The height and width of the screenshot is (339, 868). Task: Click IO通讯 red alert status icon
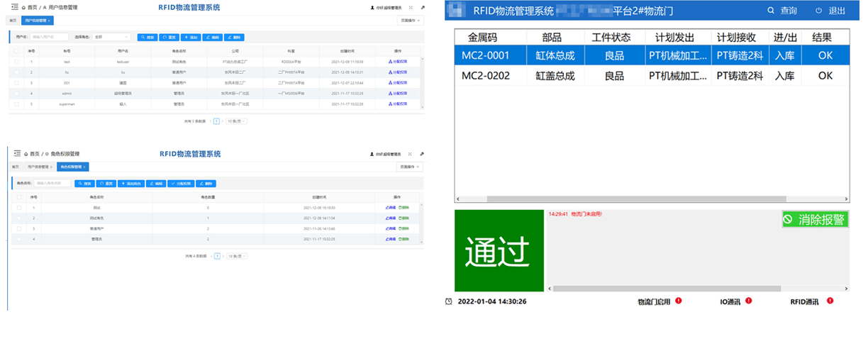click(x=749, y=301)
